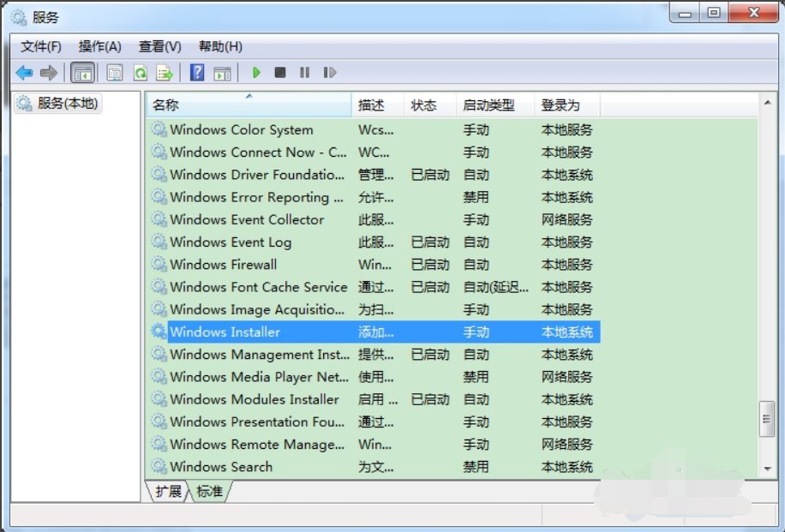Screen dimensions: 785x532
Task: Select Windows Event Collector service
Action: tap(247, 219)
